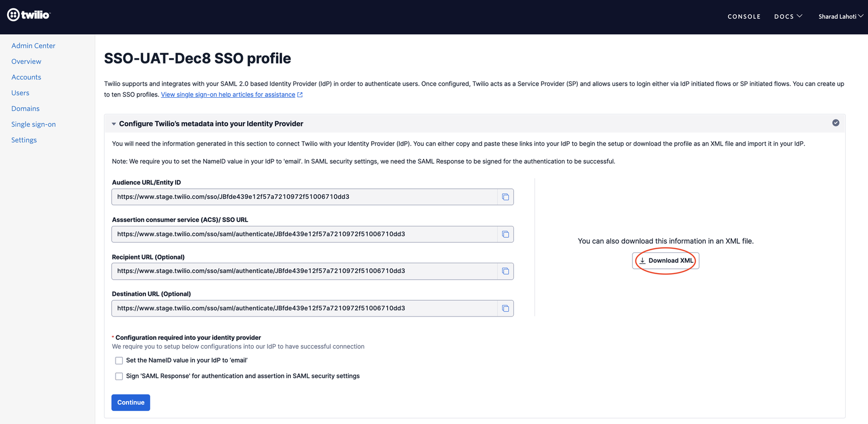
Task: Check 'Sign SAML Response' configuration checkbox
Action: pos(119,376)
